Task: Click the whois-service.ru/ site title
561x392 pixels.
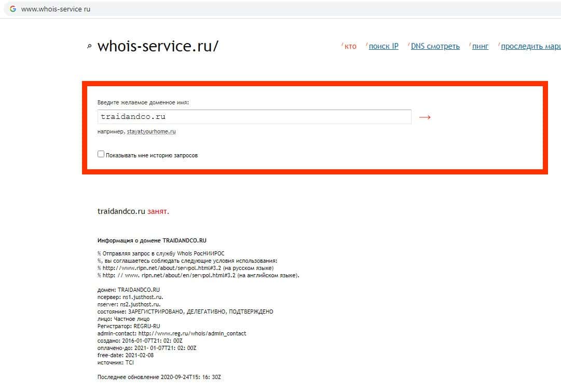Action: click(158, 46)
